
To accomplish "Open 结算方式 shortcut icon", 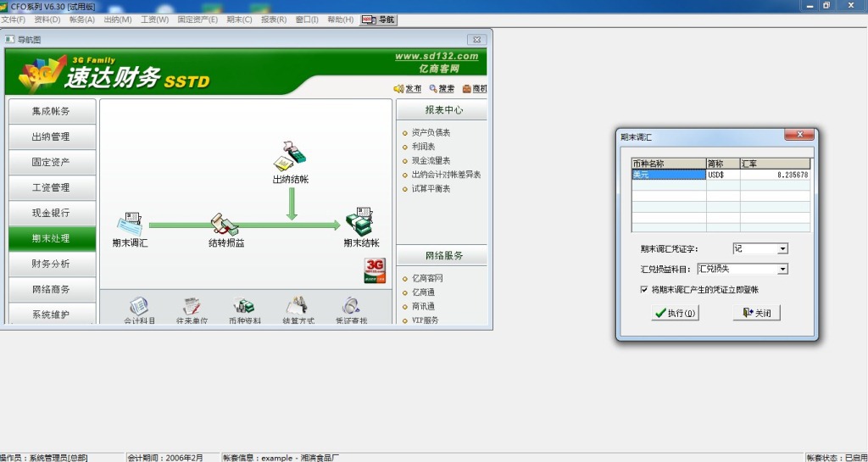I will 297,306.
